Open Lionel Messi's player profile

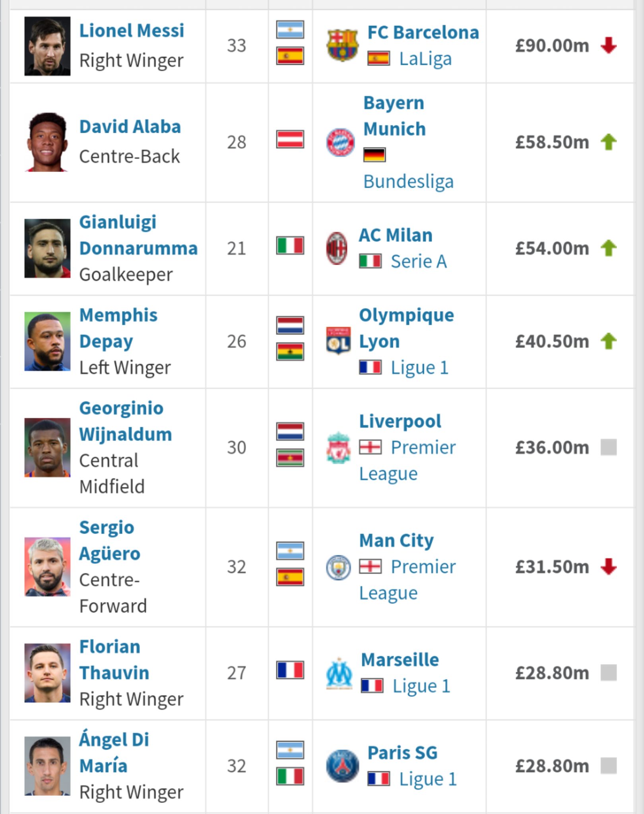pos(132,31)
